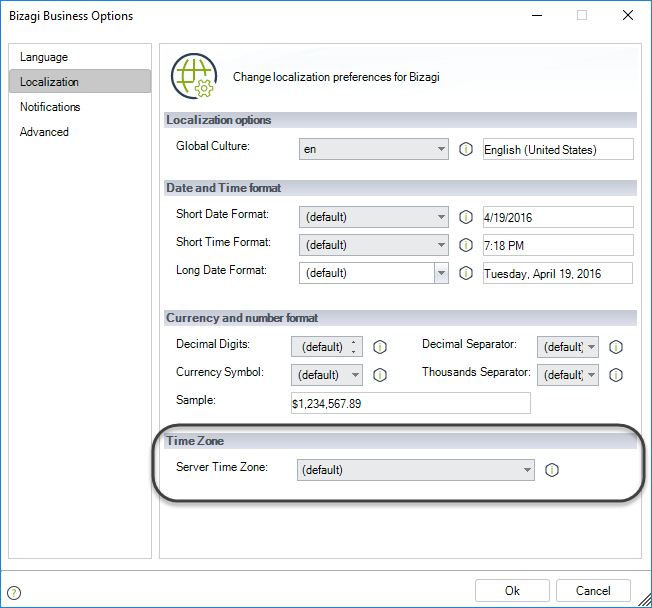Switch to the Language section

[80, 57]
